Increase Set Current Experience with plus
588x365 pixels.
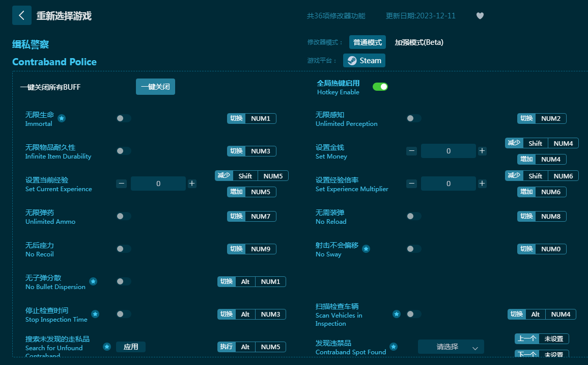[x=192, y=184]
